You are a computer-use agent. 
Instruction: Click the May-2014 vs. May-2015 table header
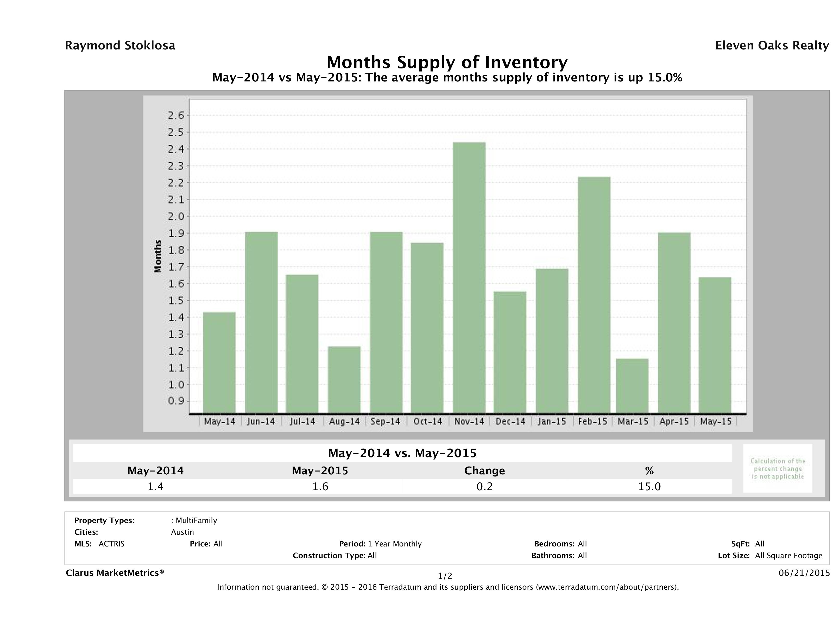402,453
